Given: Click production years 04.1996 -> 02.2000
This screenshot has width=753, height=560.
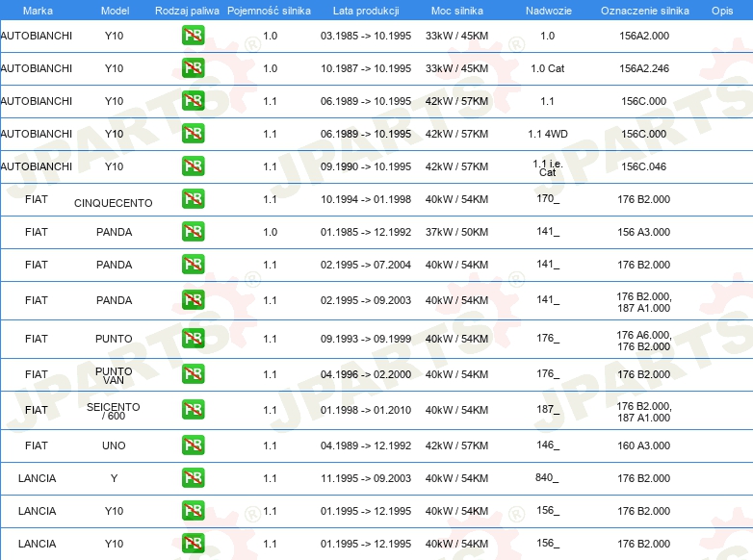Looking at the screenshot, I should (366, 374).
